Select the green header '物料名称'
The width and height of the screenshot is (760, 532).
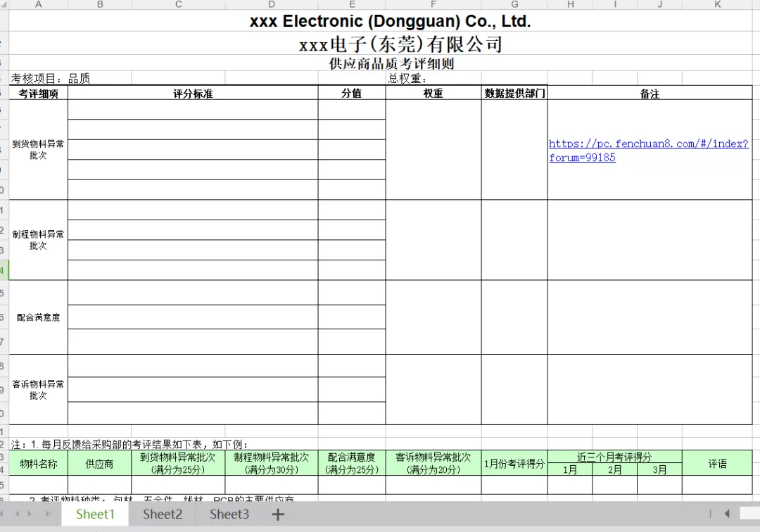38,464
